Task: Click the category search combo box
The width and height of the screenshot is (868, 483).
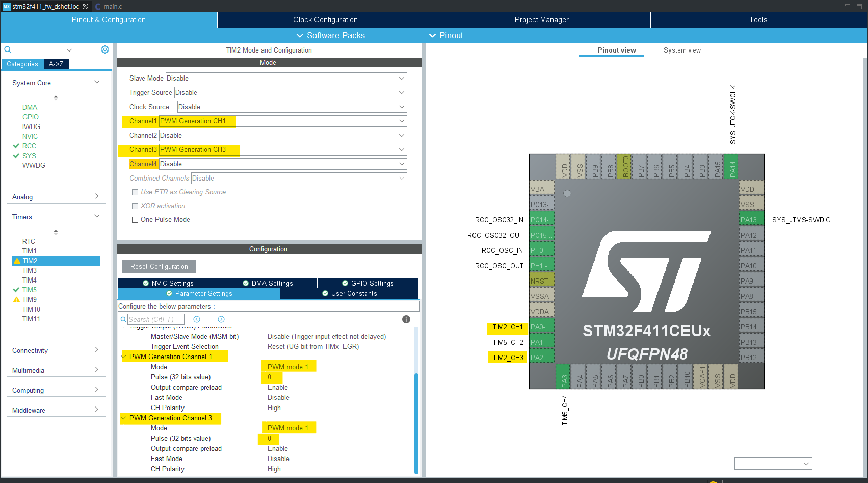Action: click(x=44, y=49)
